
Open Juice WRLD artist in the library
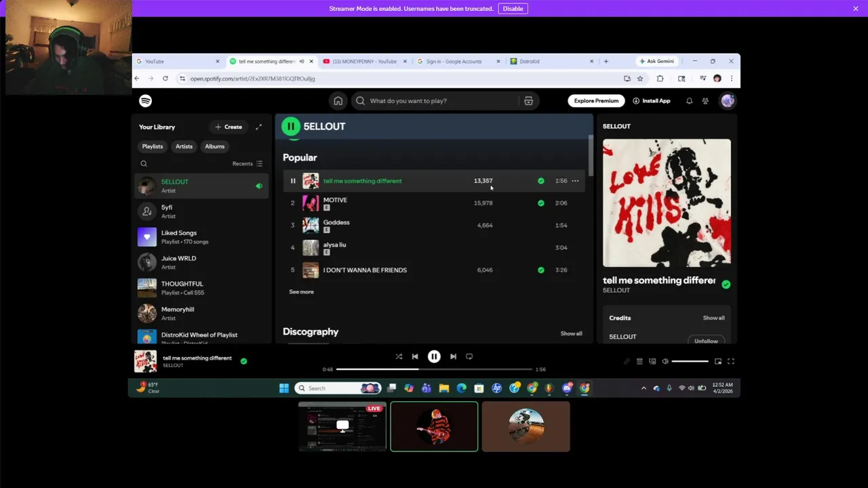pos(201,262)
